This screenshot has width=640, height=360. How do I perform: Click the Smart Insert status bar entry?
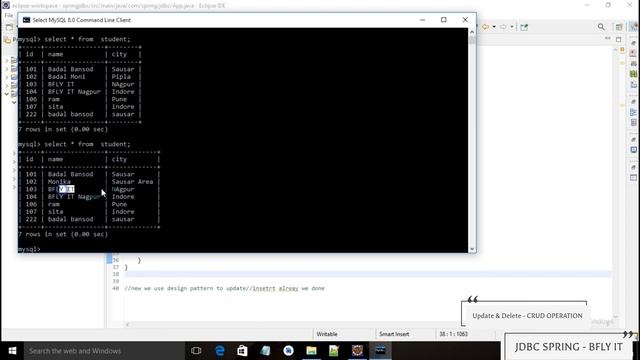coord(394,334)
